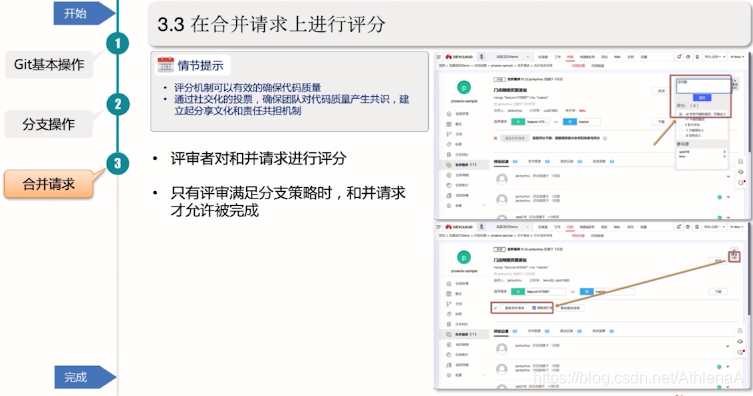Open user account dropdown in upper screenshot header

737,57
